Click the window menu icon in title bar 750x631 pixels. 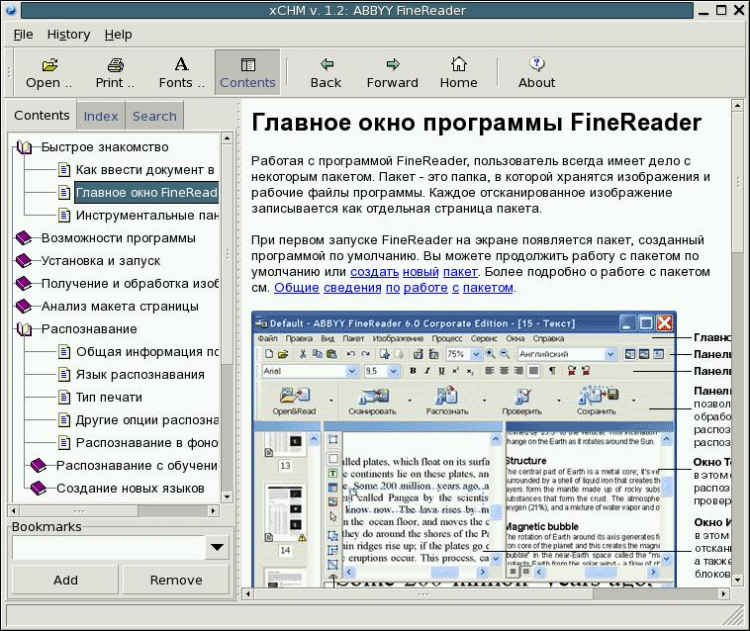[x=11, y=11]
